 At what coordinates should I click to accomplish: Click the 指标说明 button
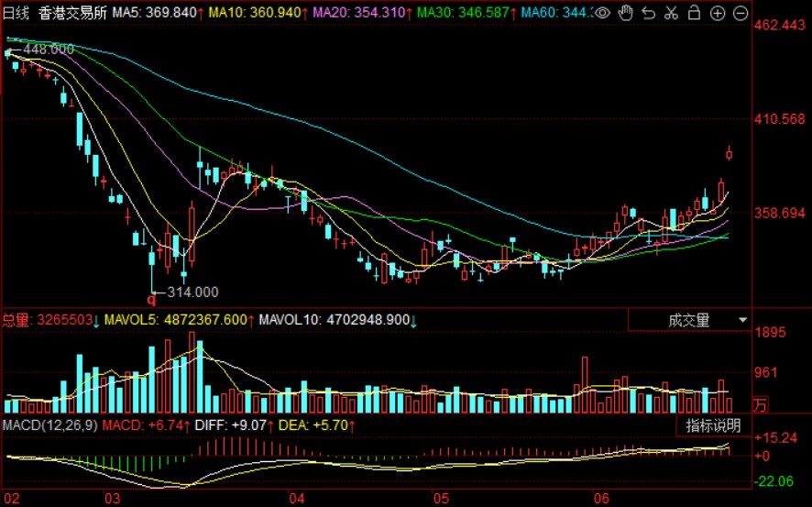pyautogui.click(x=714, y=425)
